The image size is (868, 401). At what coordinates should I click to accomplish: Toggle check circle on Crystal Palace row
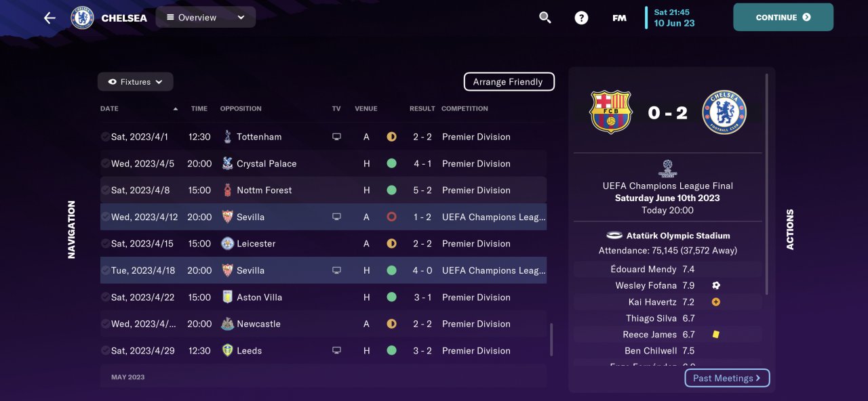pos(105,163)
